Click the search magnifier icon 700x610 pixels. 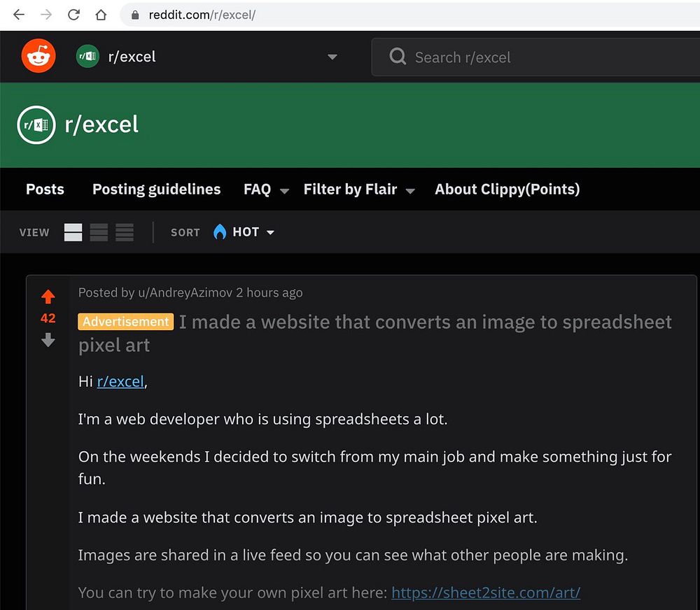pos(398,57)
